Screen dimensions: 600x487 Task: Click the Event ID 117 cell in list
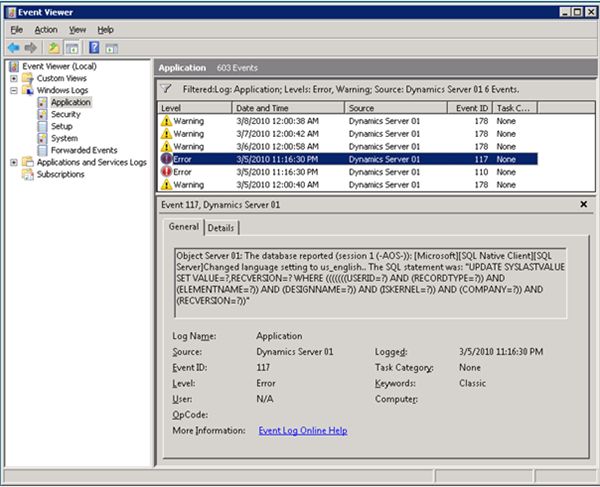point(481,159)
